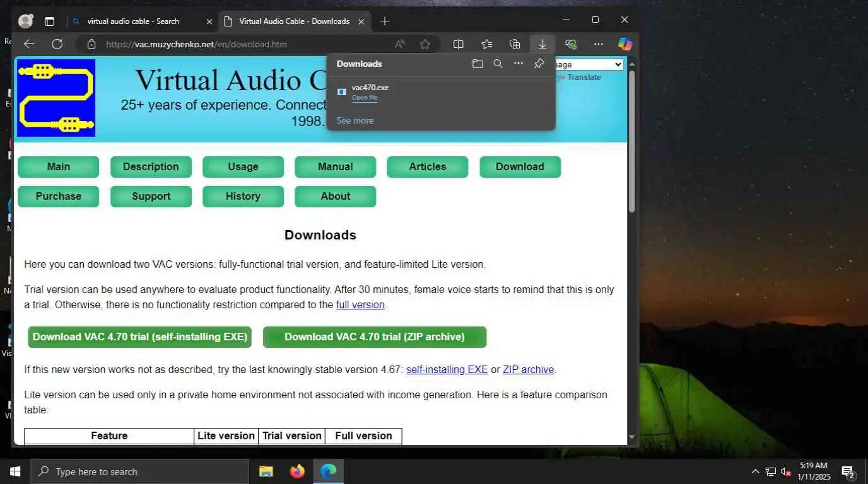The width and height of the screenshot is (868, 484).
Task: Open Copilot sidebar icon
Action: click(x=625, y=44)
